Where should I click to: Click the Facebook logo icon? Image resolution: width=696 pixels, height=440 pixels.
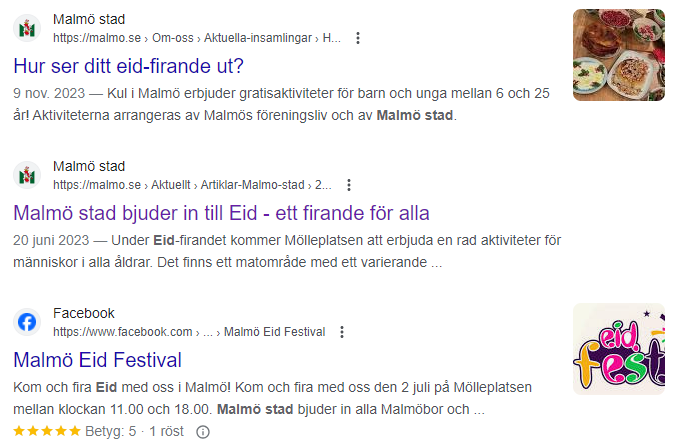[x=27, y=322]
